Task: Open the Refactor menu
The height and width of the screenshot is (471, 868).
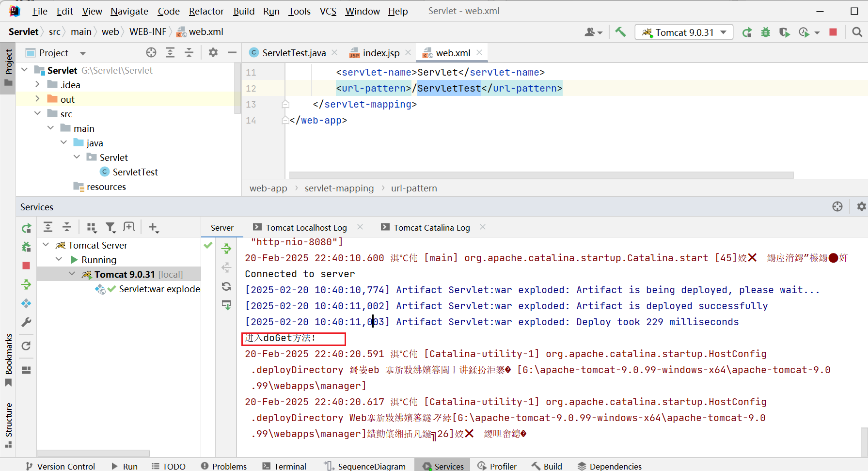Action: click(206, 11)
